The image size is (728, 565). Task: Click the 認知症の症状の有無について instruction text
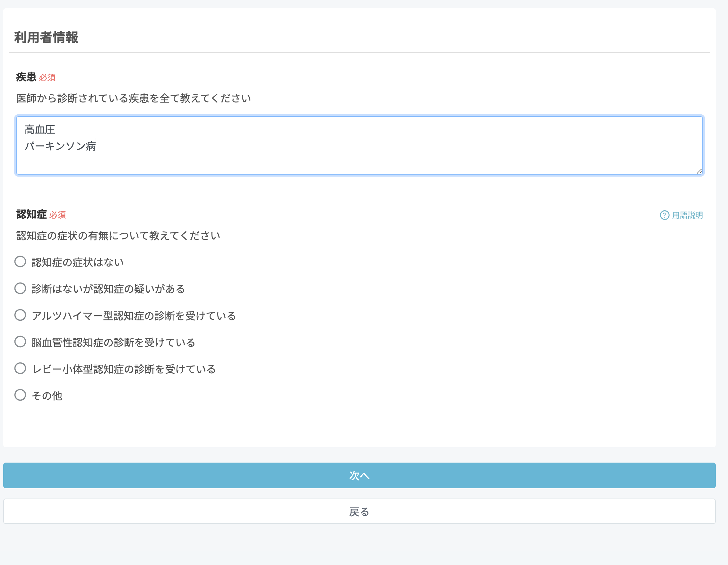118,236
